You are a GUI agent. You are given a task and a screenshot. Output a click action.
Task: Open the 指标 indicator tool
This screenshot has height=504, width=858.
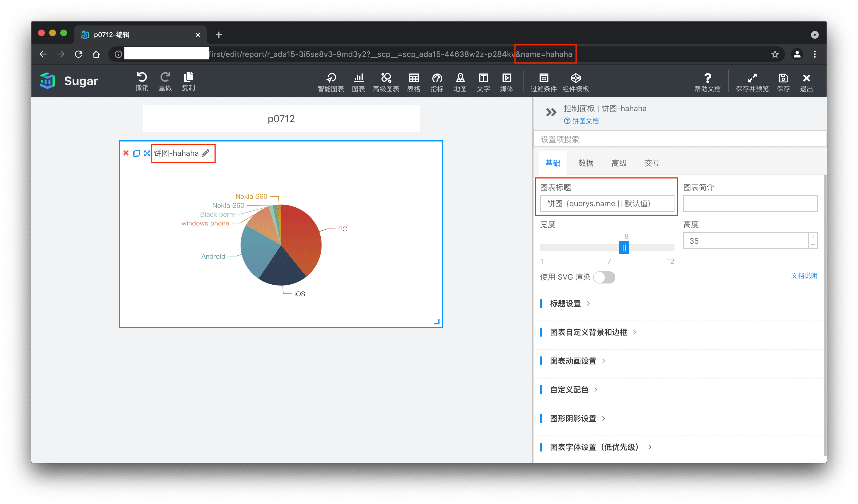[x=437, y=82]
